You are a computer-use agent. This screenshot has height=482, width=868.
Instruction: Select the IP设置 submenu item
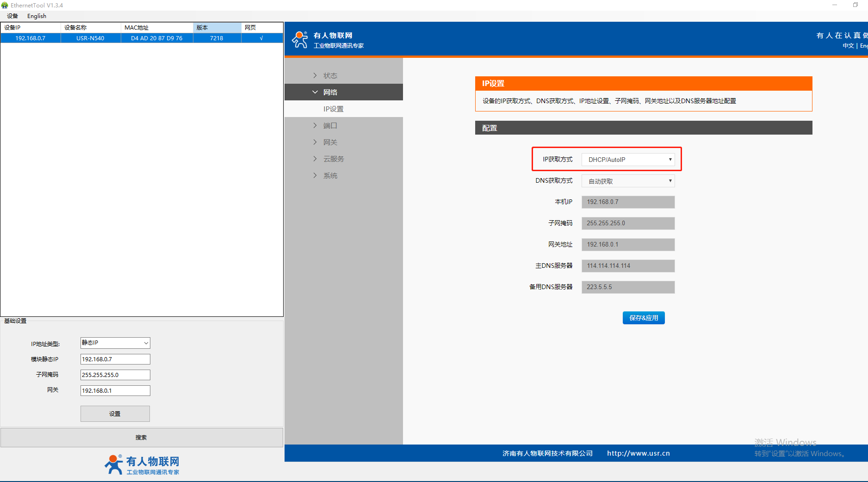coord(333,109)
